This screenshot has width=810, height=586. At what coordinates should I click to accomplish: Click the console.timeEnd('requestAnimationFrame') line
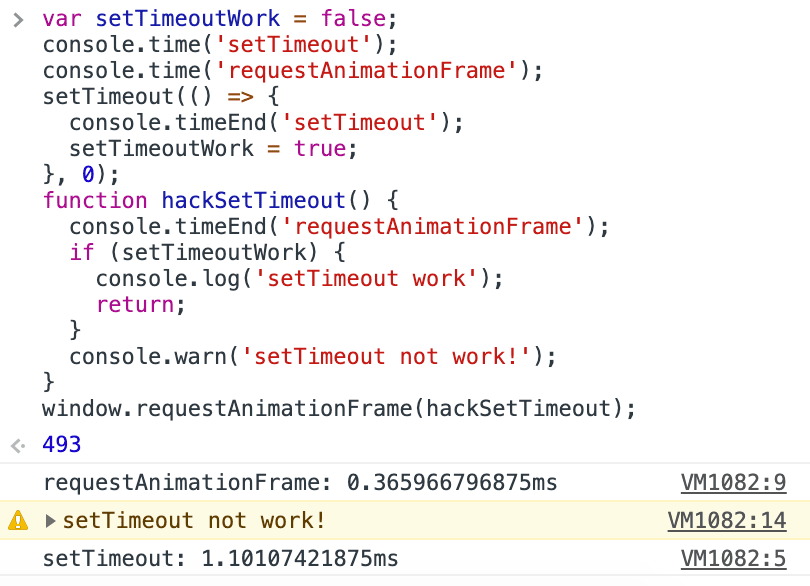[339, 226]
